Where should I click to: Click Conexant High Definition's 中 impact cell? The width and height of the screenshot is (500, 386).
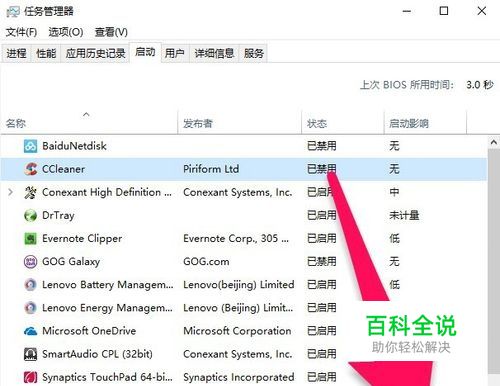(x=394, y=192)
